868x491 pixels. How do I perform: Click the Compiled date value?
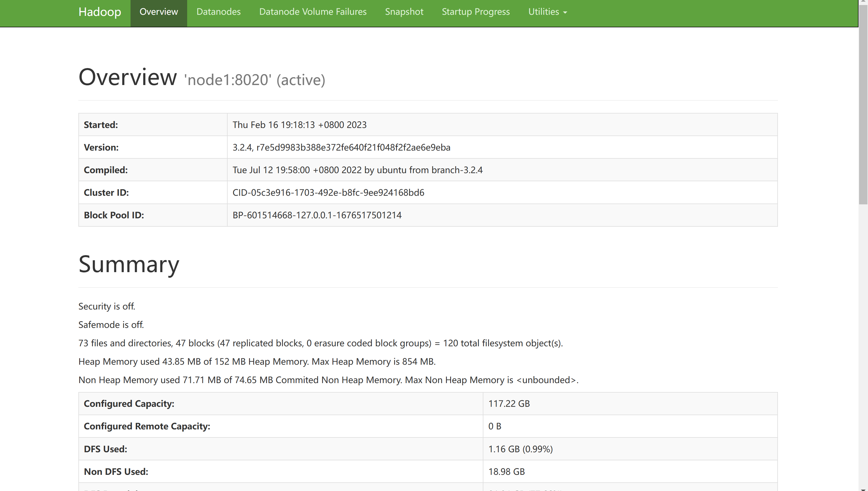[357, 170]
